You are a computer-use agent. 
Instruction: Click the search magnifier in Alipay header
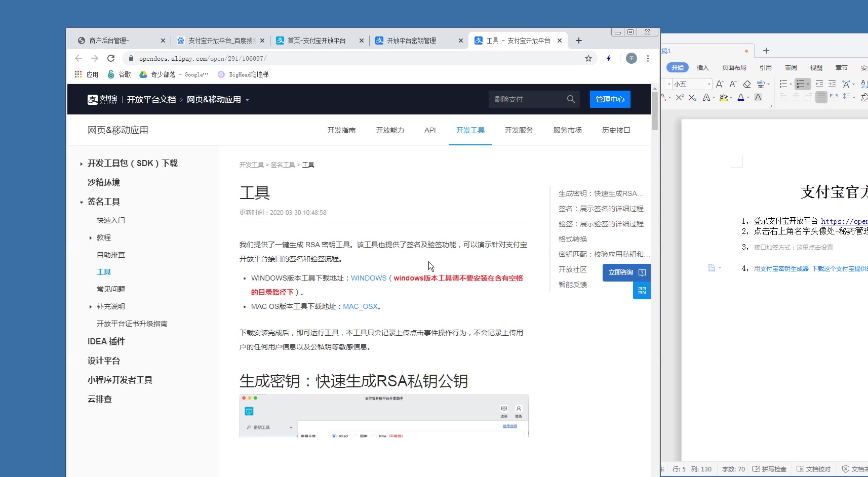(571, 99)
